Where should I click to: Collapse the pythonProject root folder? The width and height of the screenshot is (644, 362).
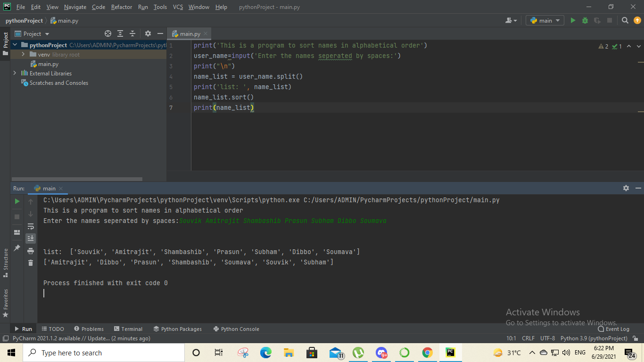click(x=15, y=45)
